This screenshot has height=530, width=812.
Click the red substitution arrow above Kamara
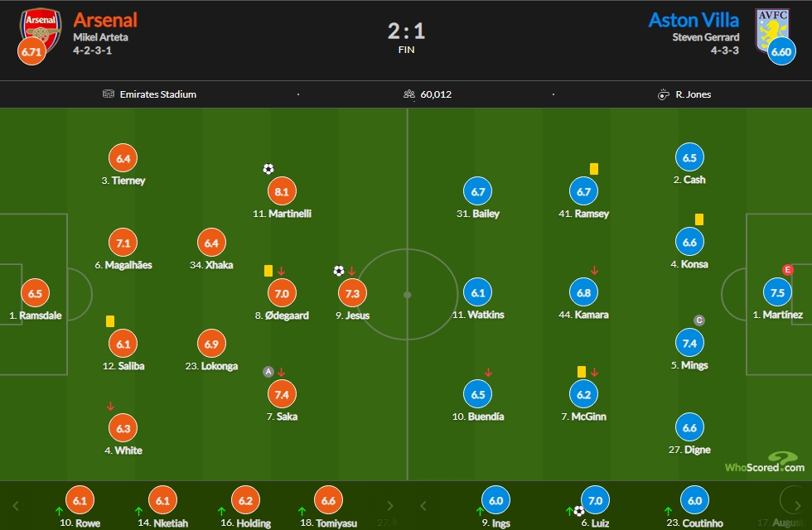[x=595, y=271]
